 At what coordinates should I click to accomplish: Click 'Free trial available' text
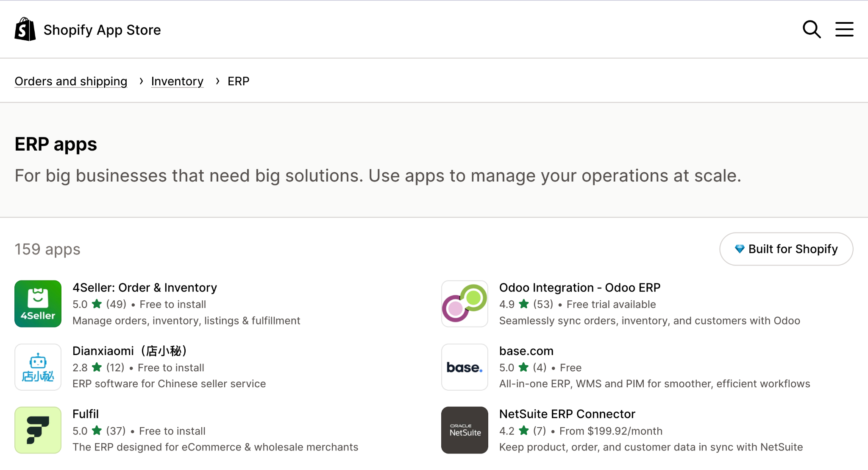pos(611,304)
